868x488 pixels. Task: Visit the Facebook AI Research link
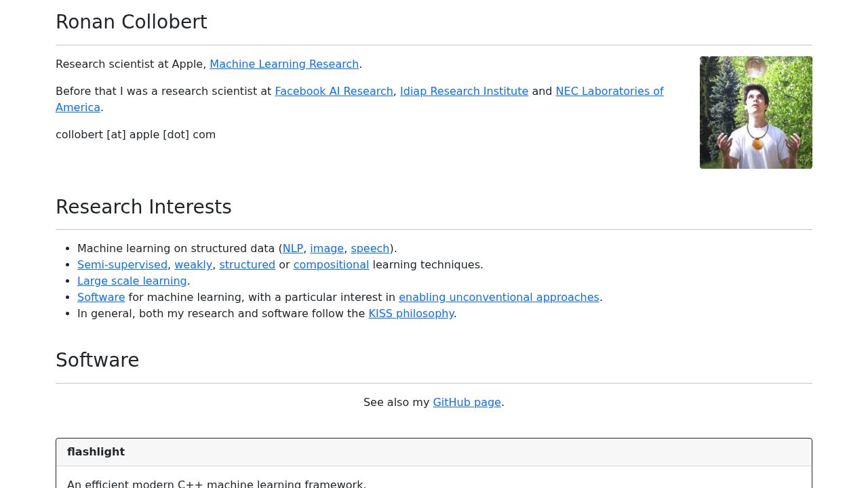[334, 91]
